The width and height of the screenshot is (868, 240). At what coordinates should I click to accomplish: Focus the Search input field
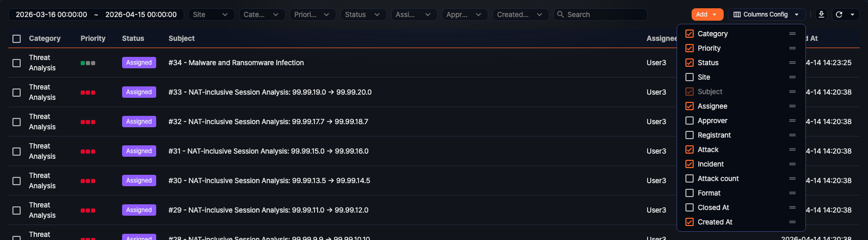pos(603,14)
